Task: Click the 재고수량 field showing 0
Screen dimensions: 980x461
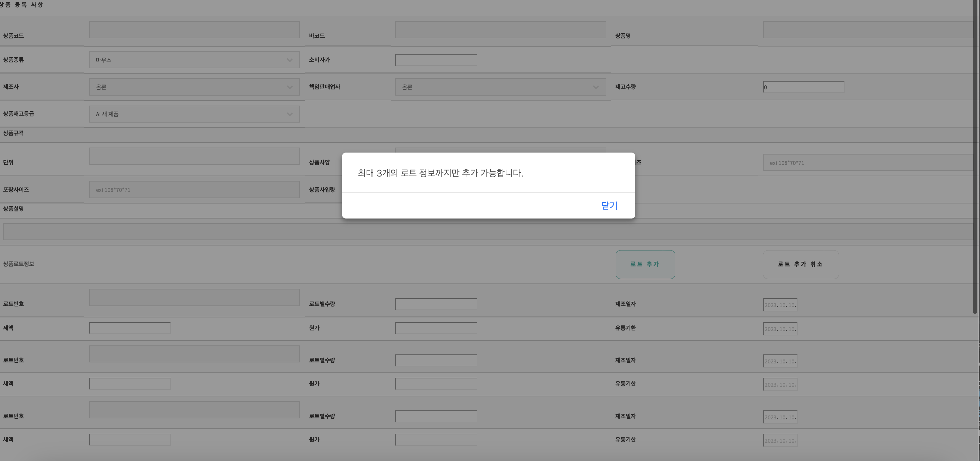Action: click(x=803, y=87)
